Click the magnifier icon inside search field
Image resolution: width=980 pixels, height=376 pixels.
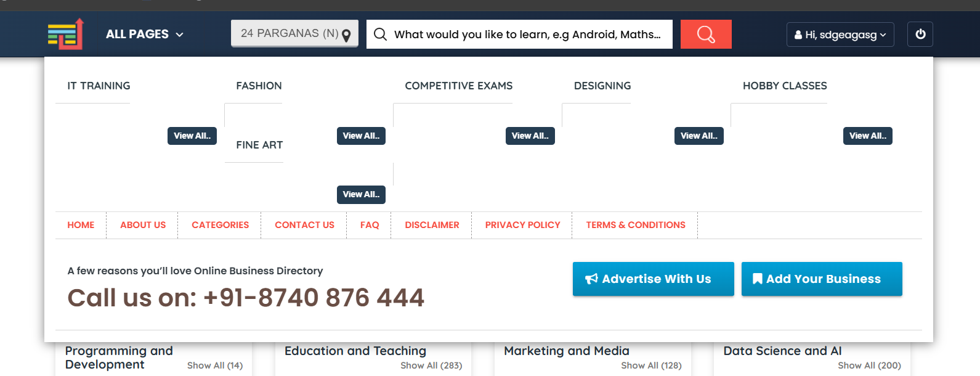(381, 35)
